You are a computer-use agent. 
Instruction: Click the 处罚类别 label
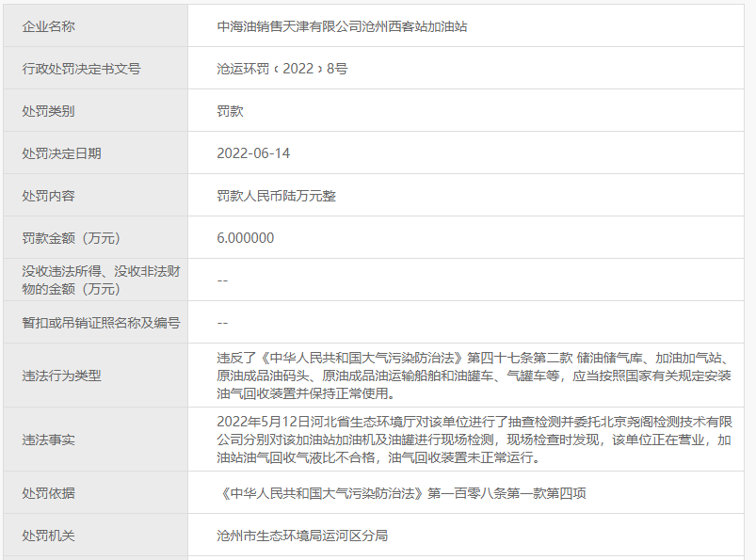click(48, 111)
